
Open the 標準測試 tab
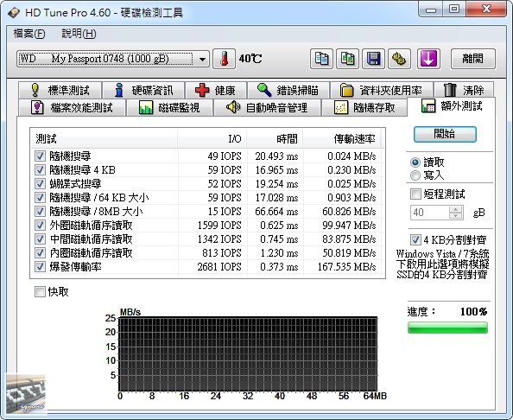tap(60, 90)
